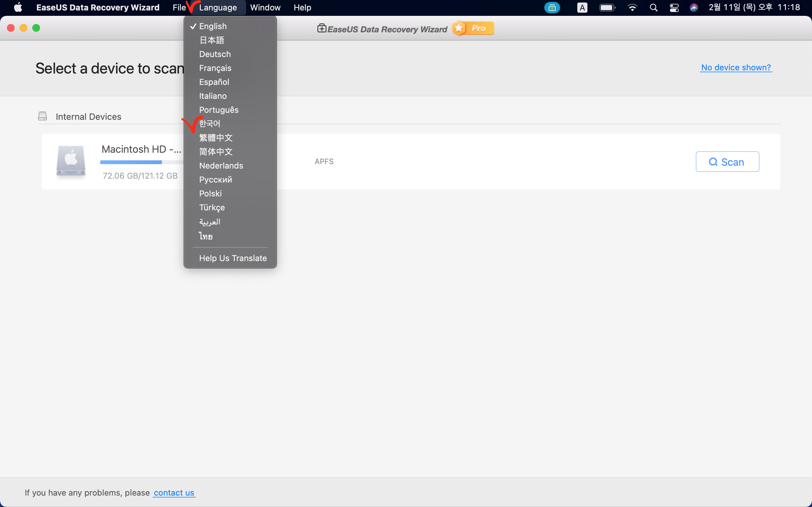Click the Pro badge in title bar
This screenshot has height=507, width=812.
[x=474, y=29]
